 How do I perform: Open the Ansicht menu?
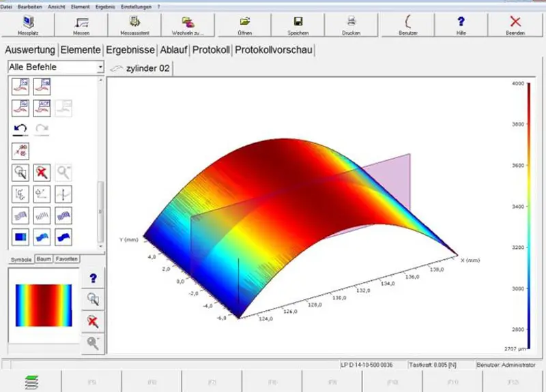pyautogui.click(x=56, y=6)
